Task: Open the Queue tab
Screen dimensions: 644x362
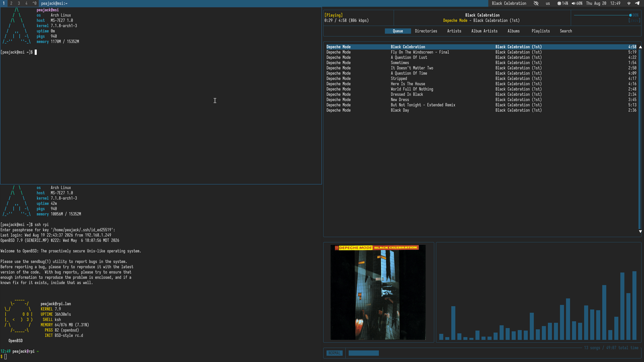Action: (398, 31)
